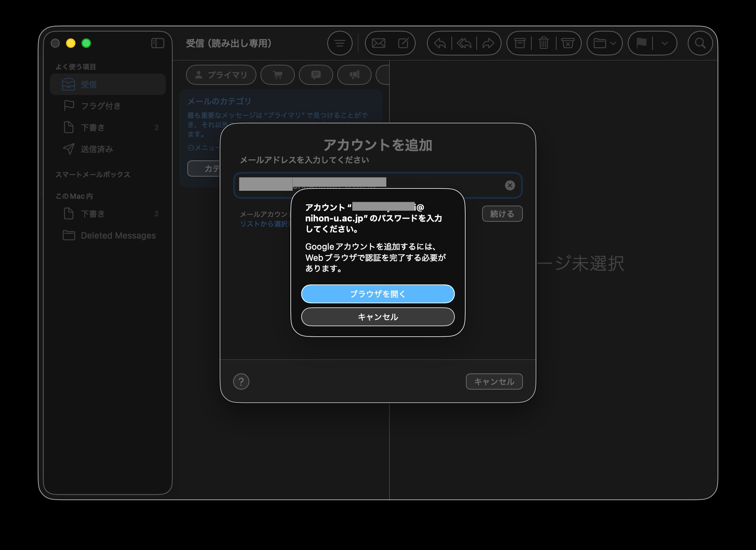Toggle the message filter button
The height and width of the screenshot is (550, 756).
340,43
